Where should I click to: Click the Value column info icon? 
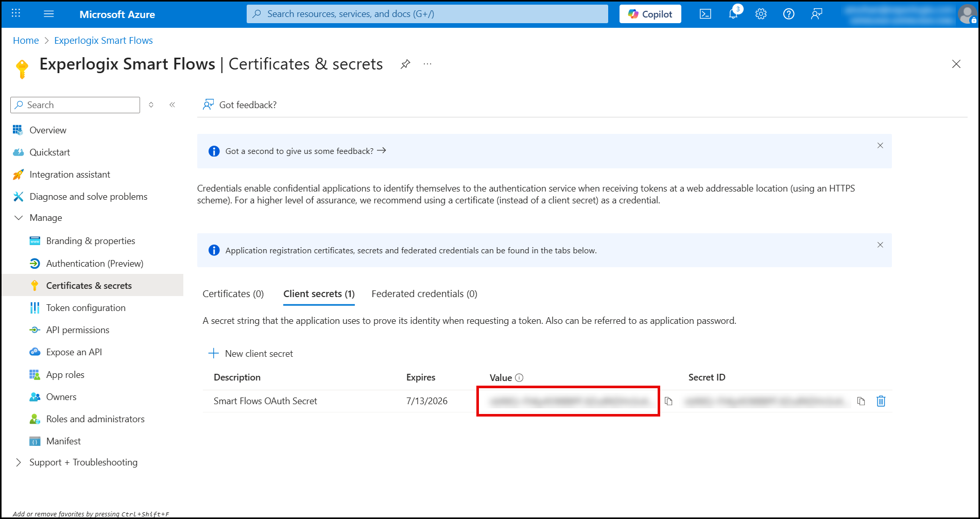point(520,377)
